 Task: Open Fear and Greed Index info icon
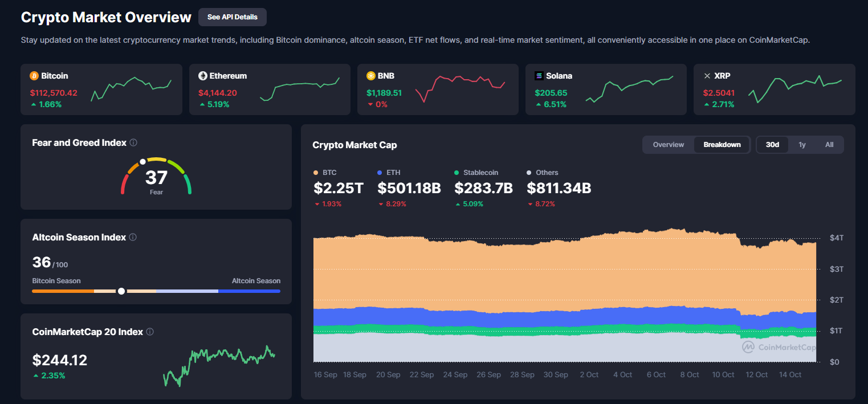pos(133,143)
